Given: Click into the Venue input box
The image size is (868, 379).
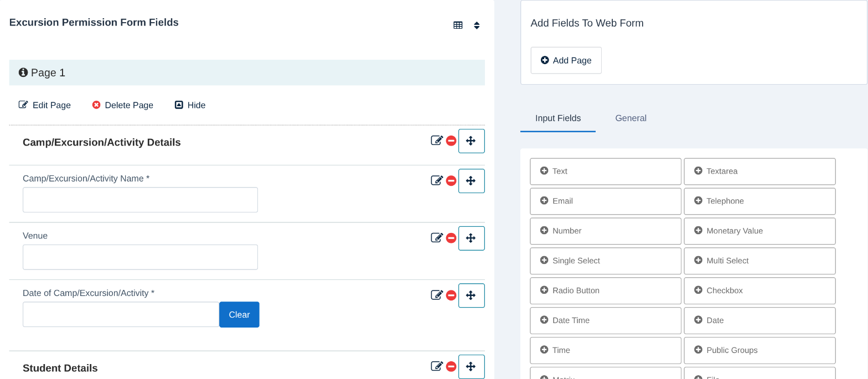Looking at the screenshot, I should [x=140, y=257].
